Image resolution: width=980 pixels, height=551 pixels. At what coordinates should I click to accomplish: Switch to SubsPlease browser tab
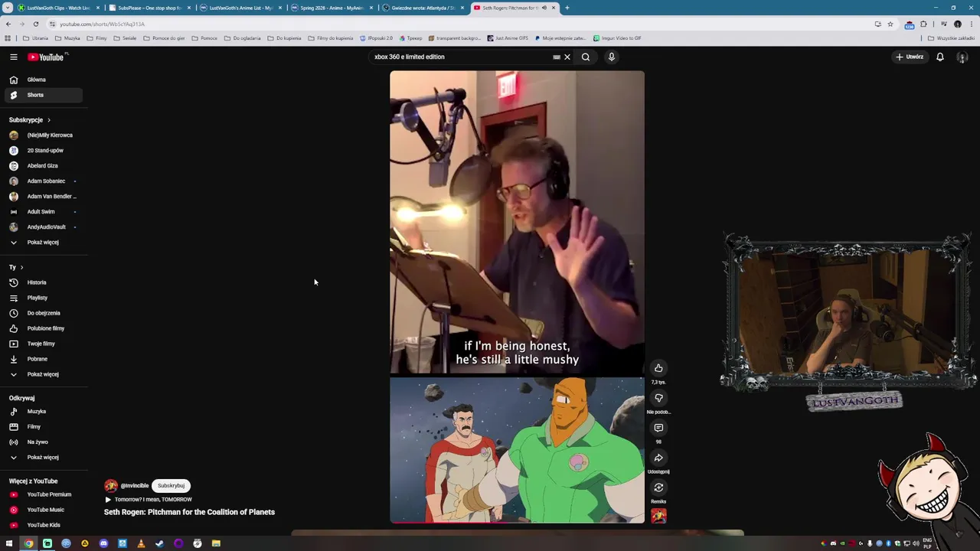(149, 8)
